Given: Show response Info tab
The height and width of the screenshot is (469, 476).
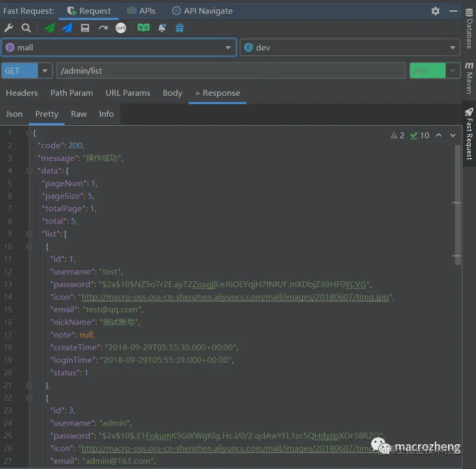Looking at the screenshot, I should pyautogui.click(x=106, y=114).
